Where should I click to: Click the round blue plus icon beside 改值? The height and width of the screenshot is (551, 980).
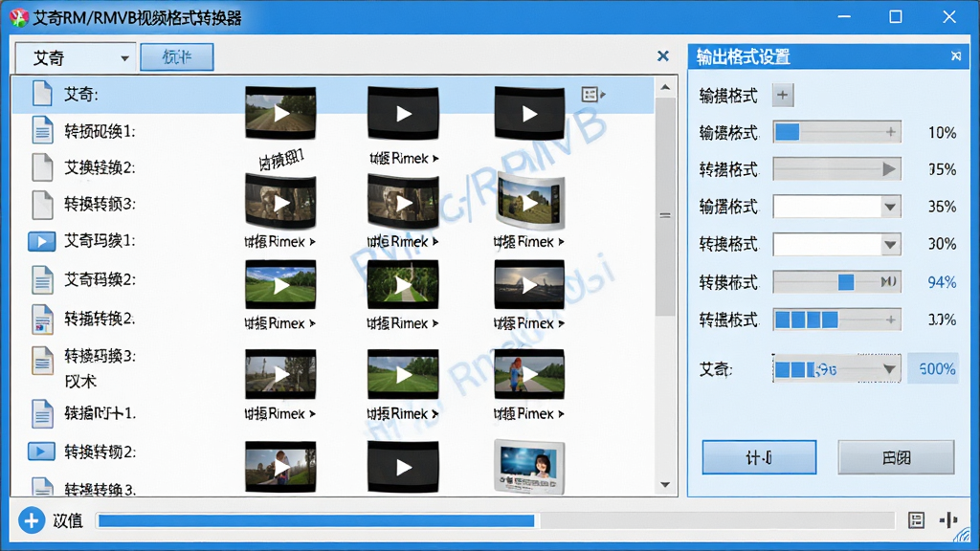[32, 520]
